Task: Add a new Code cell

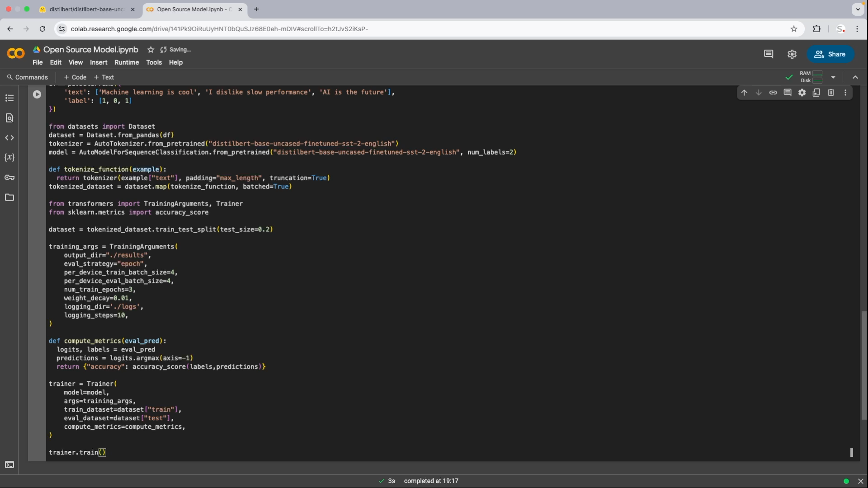Action: point(75,77)
